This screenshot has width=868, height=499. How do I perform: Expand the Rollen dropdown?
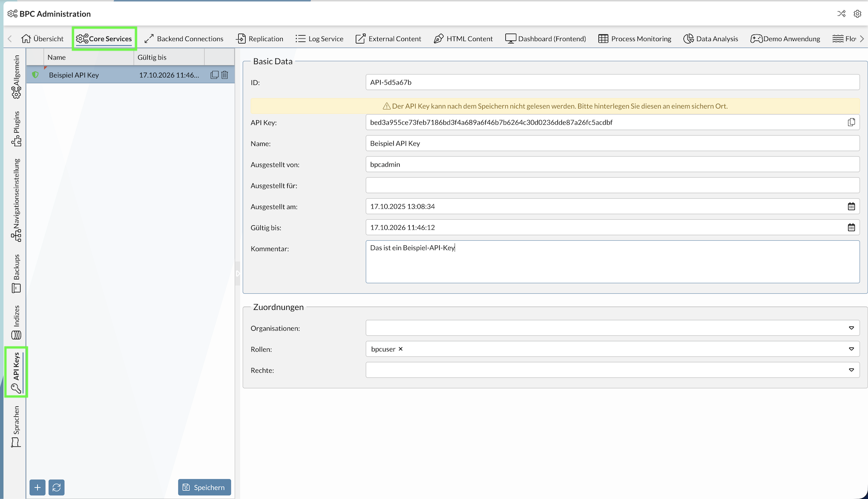point(851,349)
